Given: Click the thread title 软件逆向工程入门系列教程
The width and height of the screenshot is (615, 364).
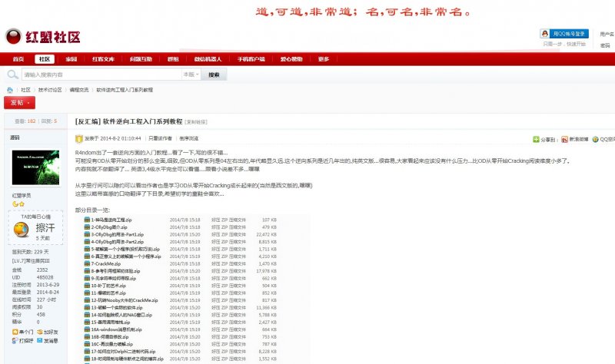Looking at the screenshot, I should coord(143,121).
